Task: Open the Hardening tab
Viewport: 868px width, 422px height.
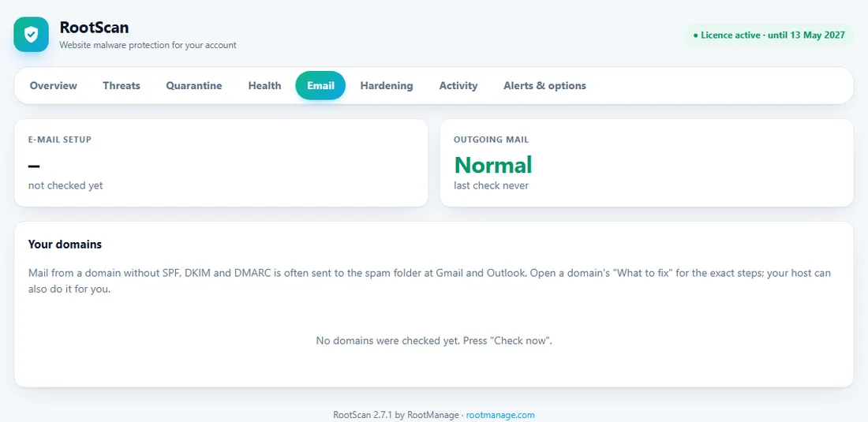Action: click(387, 86)
